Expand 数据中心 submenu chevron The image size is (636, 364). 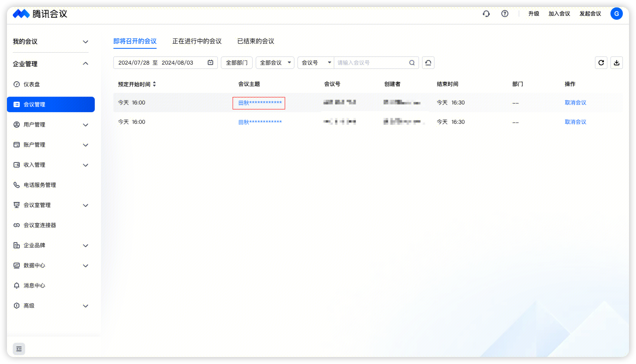86,265
